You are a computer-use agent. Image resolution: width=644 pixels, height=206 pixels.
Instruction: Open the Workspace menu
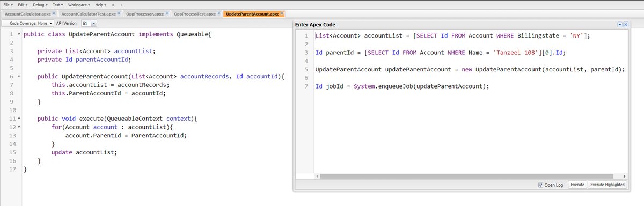79,4
